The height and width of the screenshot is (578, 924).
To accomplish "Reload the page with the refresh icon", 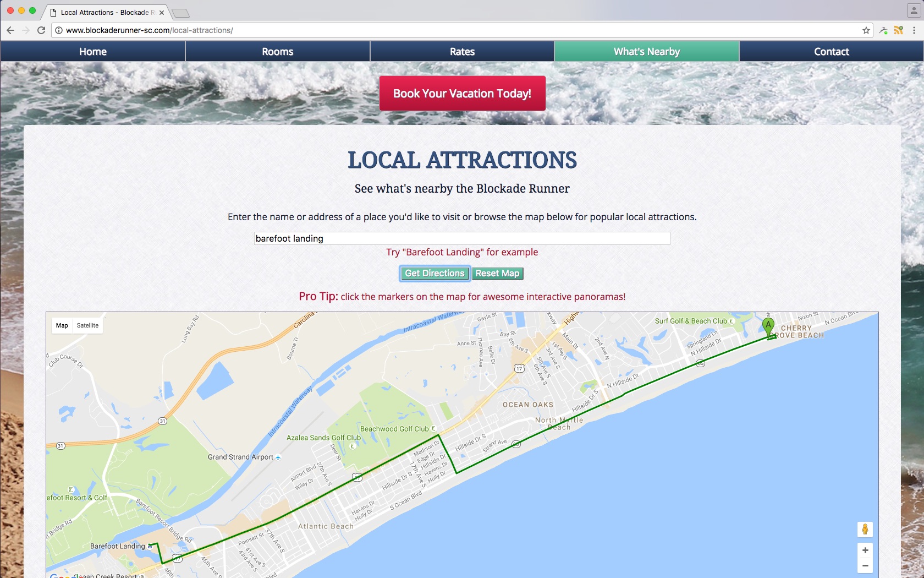I will pos(41,30).
